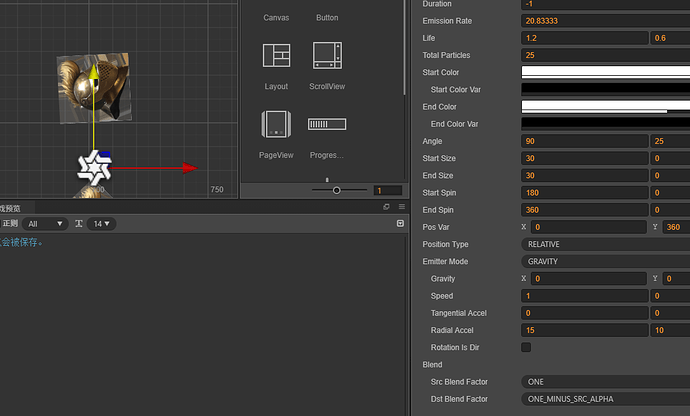This screenshot has width=690, height=416.
Task: Click the End Color swatch
Action: 605,106
